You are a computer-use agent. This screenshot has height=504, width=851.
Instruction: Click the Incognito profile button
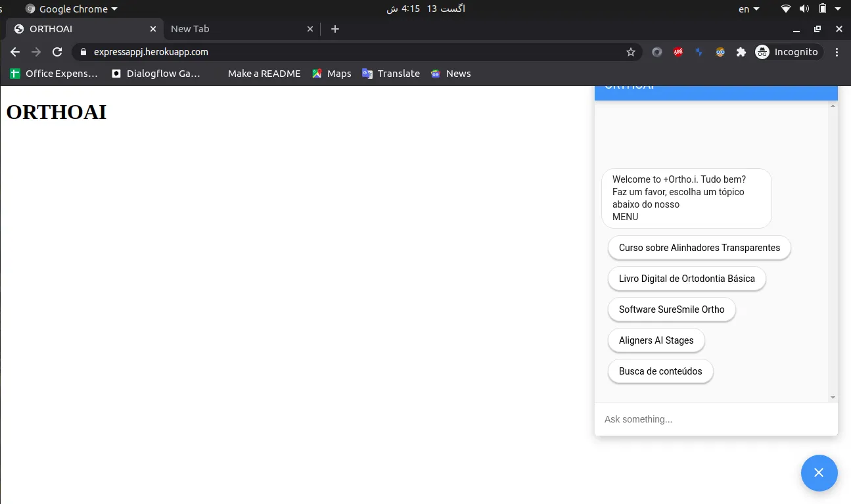788,52
